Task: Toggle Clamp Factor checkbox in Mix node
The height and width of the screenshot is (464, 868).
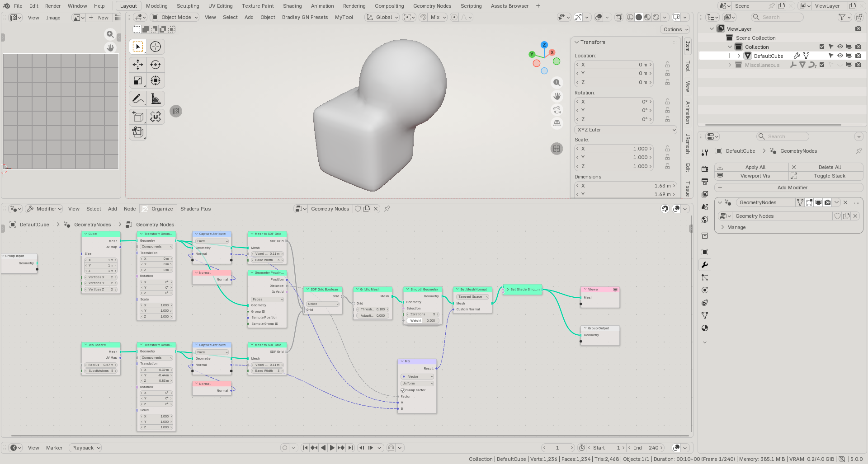Action: [403, 390]
